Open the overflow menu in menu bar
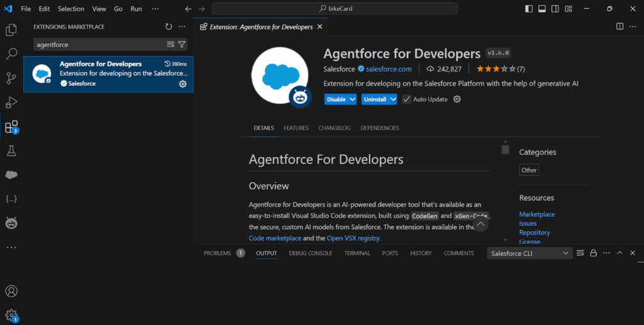Viewport: 644px width, 325px height. [155, 9]
